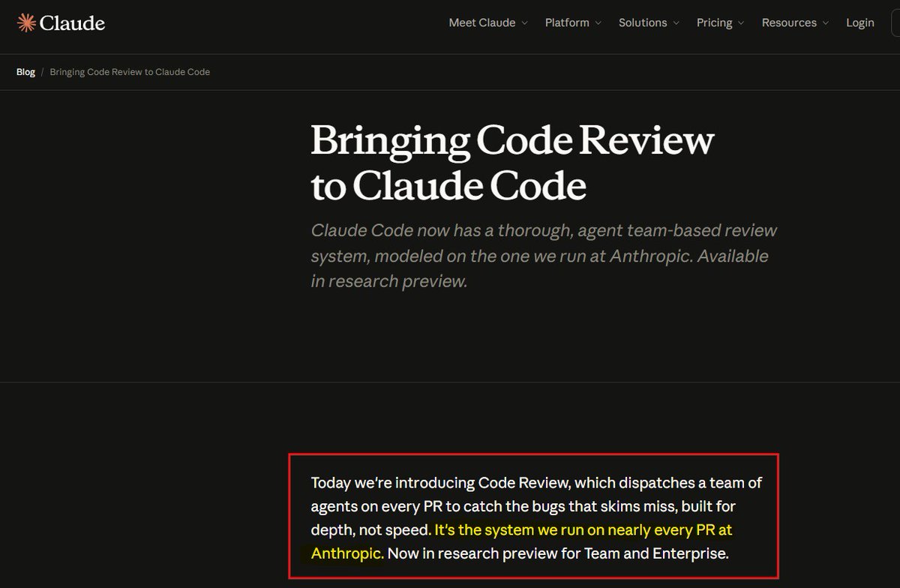
Task: Expand the Platform chevron arrow
Action: (x=598, y=23)
